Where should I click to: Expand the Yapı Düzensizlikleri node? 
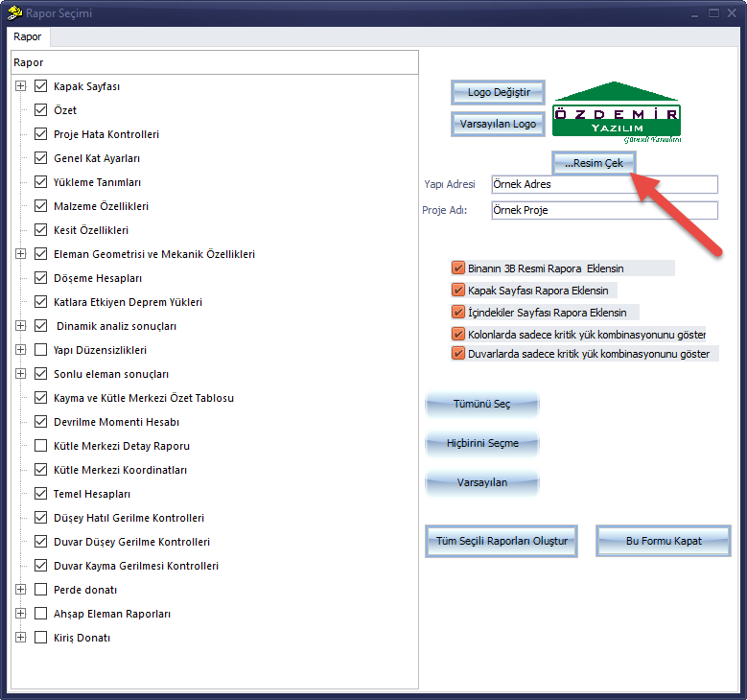[20, 350]
